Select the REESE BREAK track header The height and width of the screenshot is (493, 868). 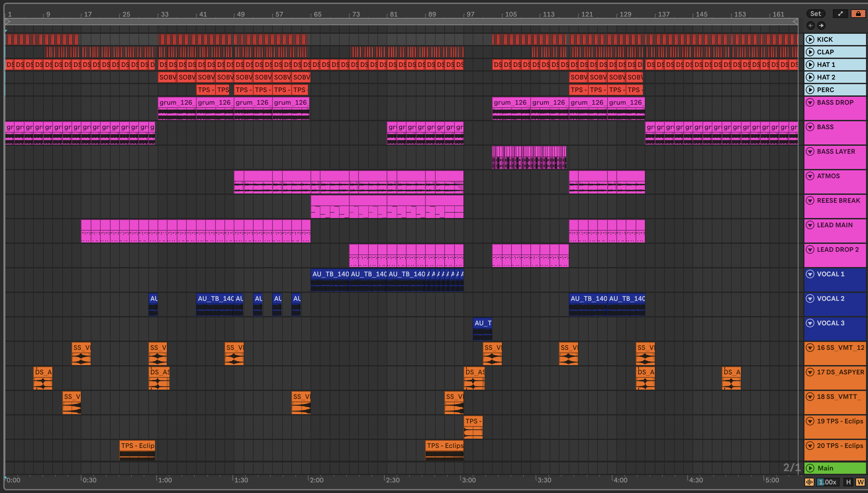(838, 201)
